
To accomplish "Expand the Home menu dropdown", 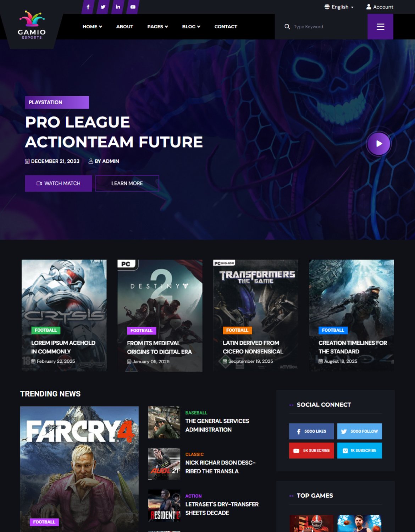I will 92,27.
